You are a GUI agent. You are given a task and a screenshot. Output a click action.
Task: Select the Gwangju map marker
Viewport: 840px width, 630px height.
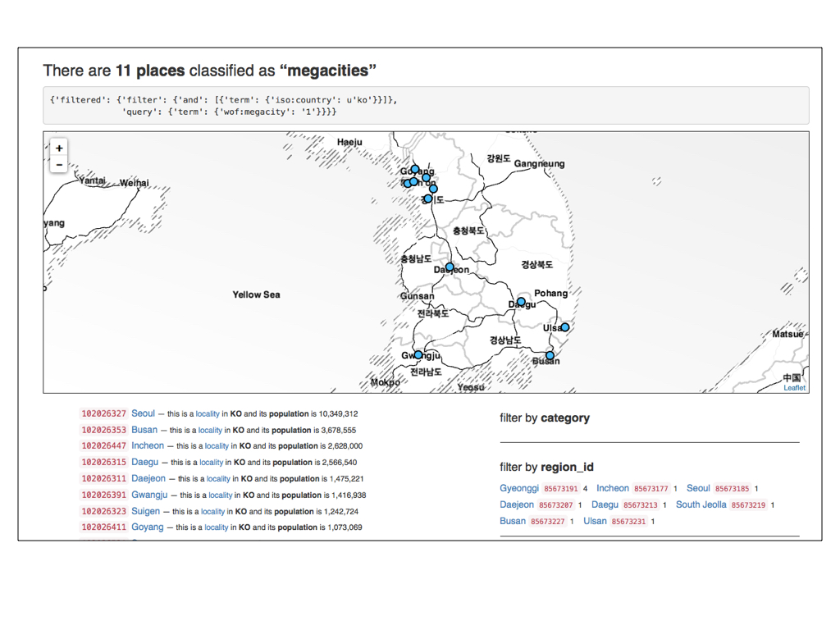[418, 354]
